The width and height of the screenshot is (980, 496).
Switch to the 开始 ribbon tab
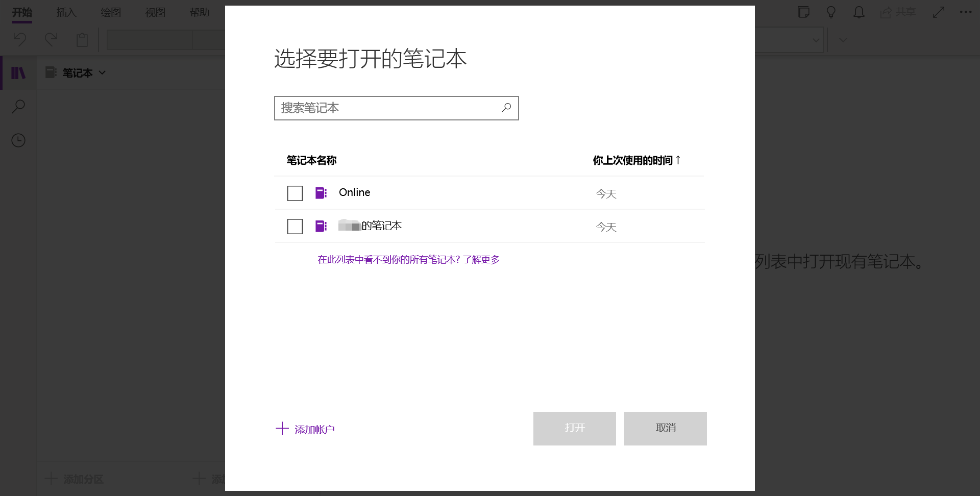(x=22, y=12)
